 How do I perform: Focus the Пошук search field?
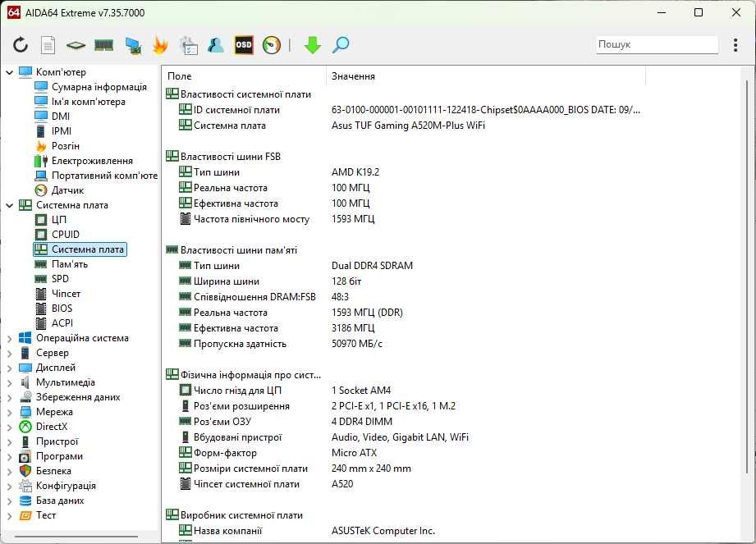(x=657, y=44)
